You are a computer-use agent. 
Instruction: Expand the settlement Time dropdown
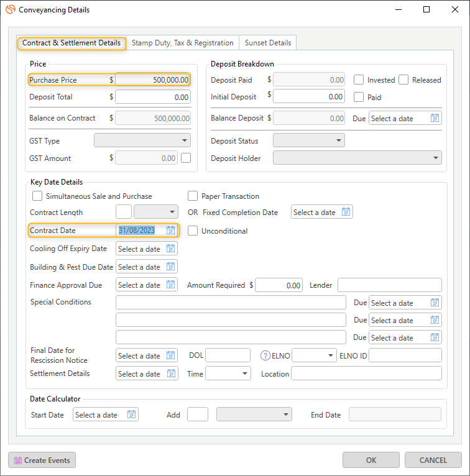coord(228,373)
